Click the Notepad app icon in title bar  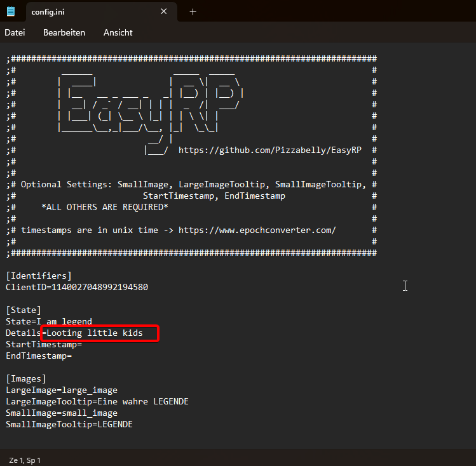tap(11, 11)
